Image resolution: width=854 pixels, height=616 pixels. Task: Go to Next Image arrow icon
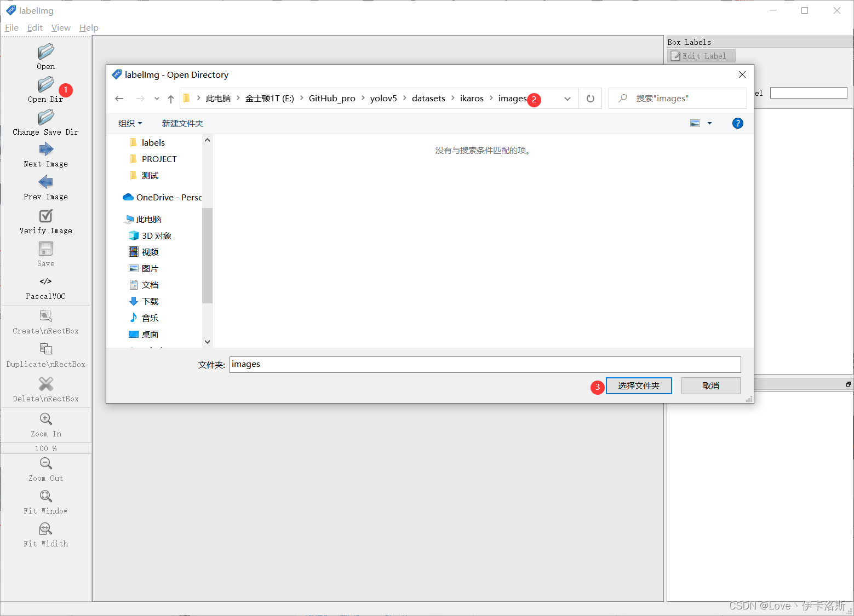pyautogui.click(x=46, y=149)
